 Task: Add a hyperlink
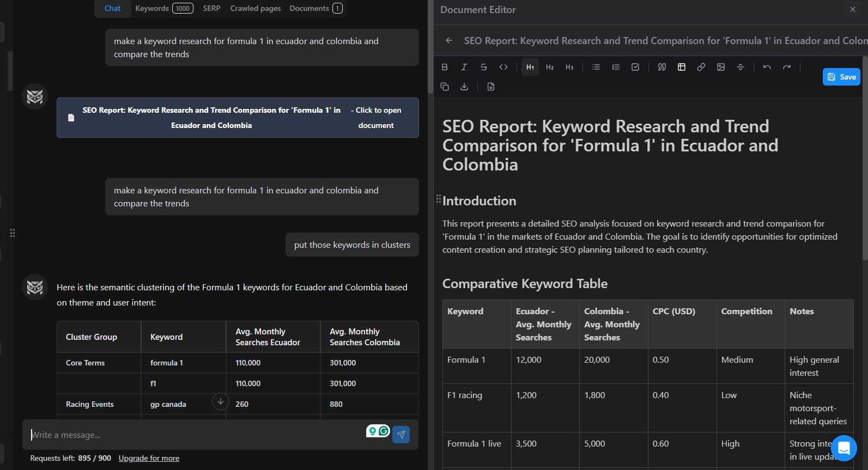coord(701,67)
